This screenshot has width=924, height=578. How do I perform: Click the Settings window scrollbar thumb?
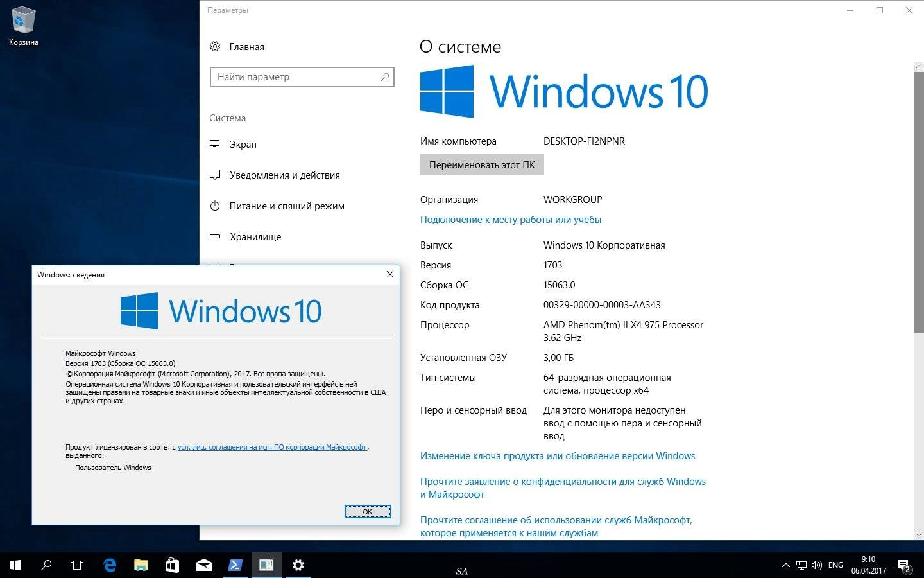coord(918,202)
